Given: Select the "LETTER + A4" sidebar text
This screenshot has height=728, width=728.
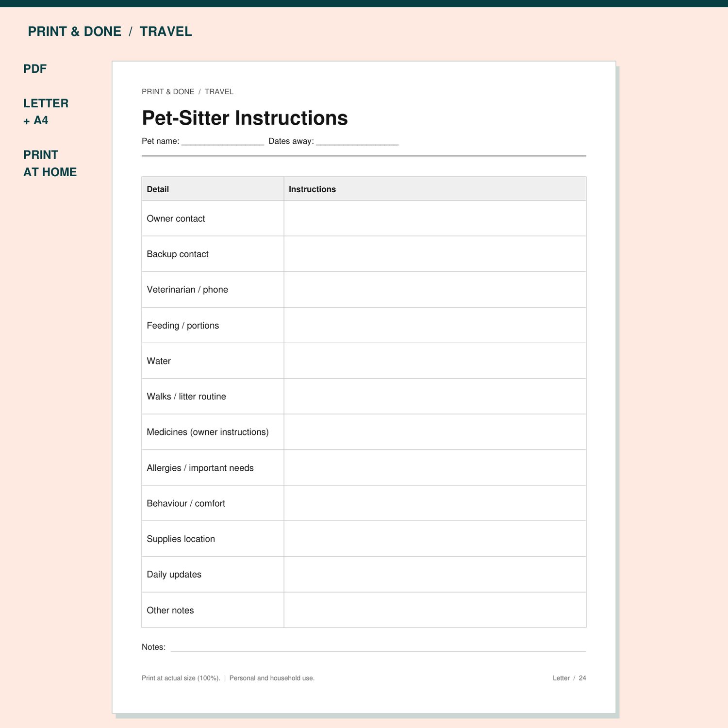Looking at the screenshot, I should click(x=46, y=112).
